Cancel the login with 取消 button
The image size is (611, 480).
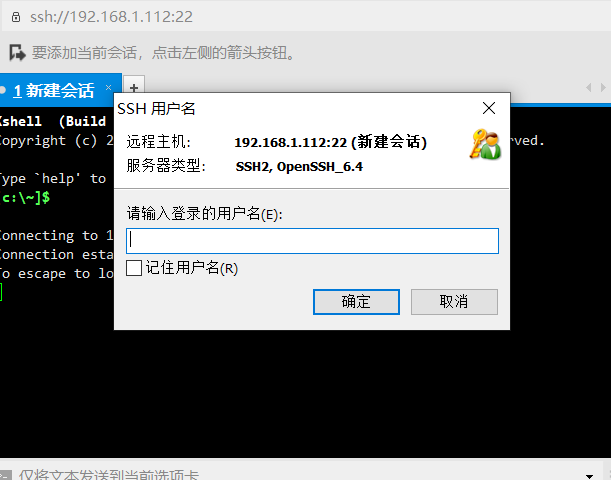tap(454, 302)
